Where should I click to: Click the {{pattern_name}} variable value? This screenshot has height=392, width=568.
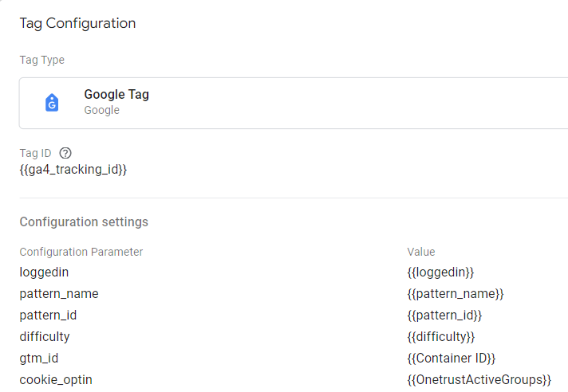tap(456, 294)
